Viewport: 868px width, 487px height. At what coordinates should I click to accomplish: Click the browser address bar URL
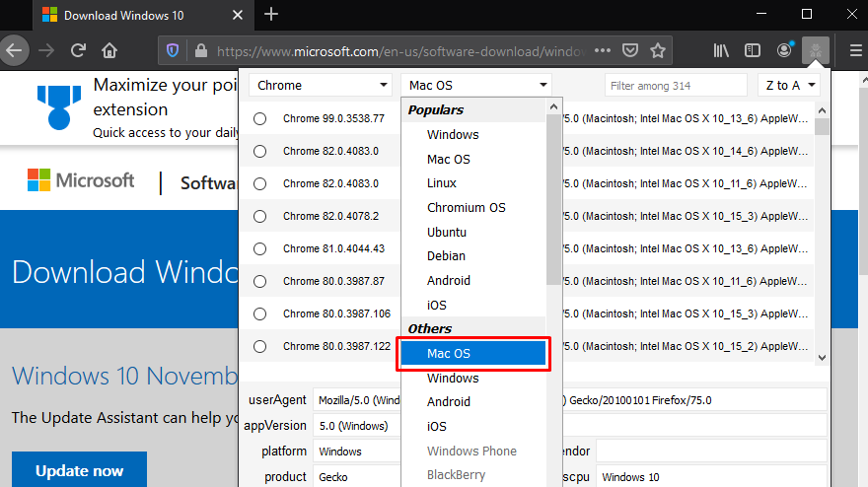click(401, 51)
